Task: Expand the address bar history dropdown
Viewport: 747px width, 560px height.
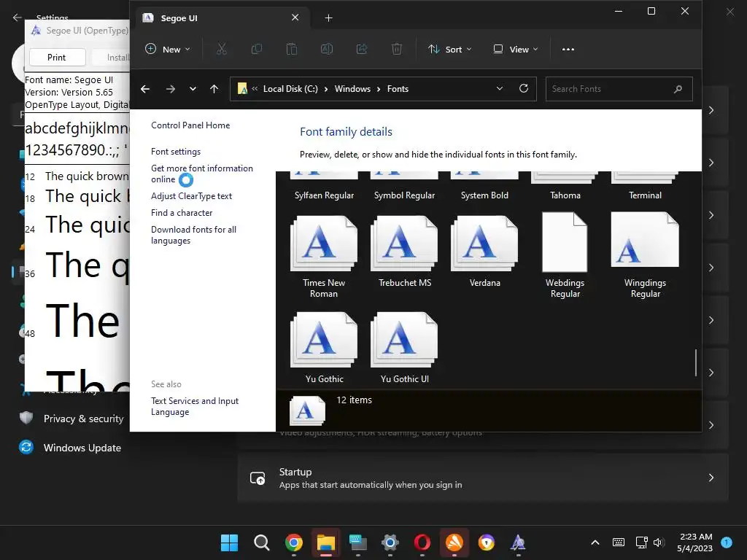Action: [x=500, y=88]
